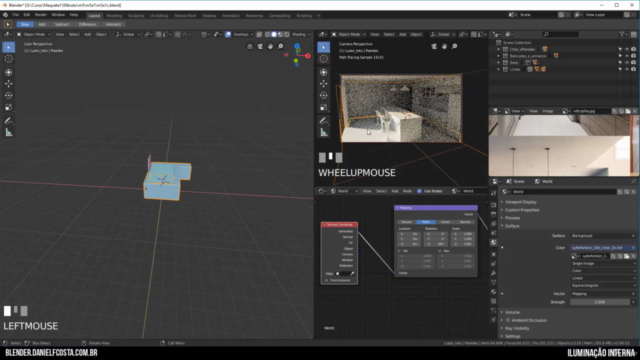Click the Blender logo menu icon
The width and height of the screenshot is (640, 360).
(x=5, y=15)
